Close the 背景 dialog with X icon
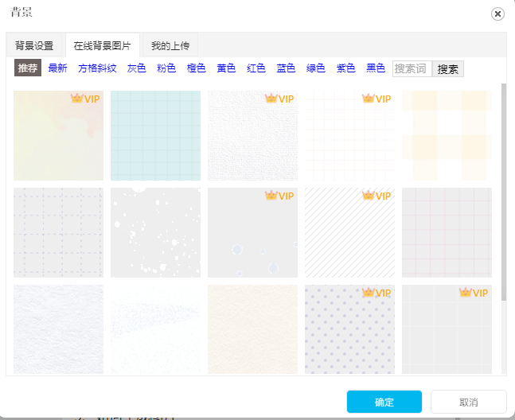 (497, 14)
